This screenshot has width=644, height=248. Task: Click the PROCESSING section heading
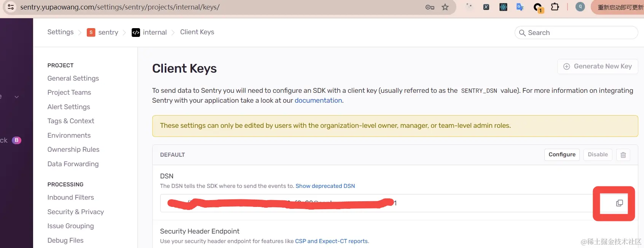[x=65, y=184]
